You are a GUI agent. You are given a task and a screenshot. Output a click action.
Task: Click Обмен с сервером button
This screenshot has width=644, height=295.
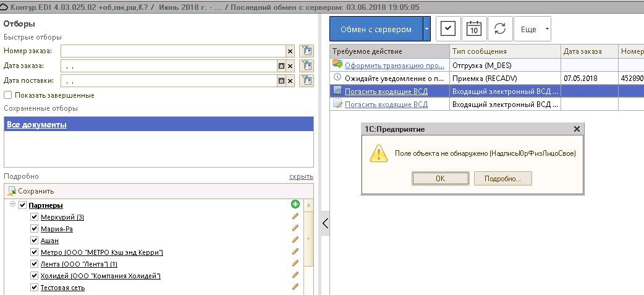[376, 29]
